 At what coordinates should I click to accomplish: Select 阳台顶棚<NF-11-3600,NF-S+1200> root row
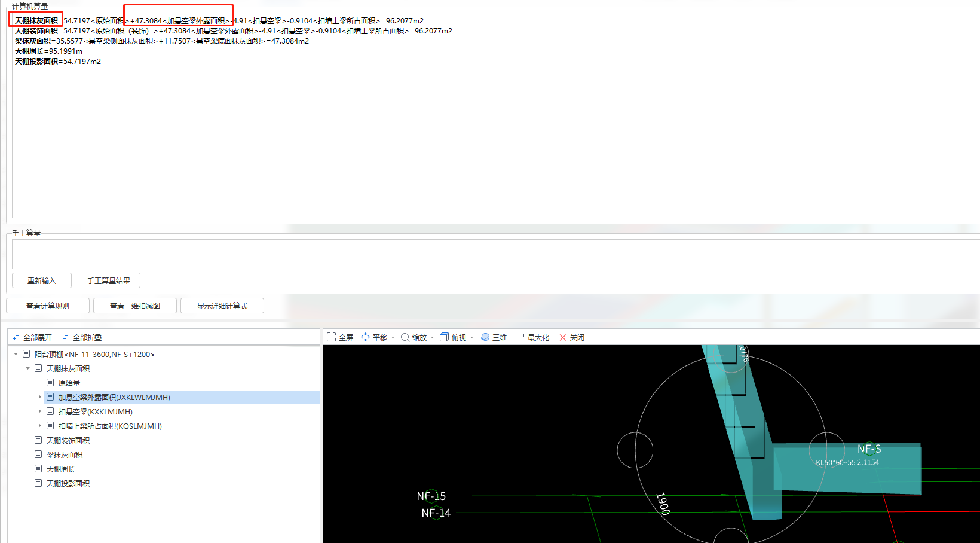point(94,354)
